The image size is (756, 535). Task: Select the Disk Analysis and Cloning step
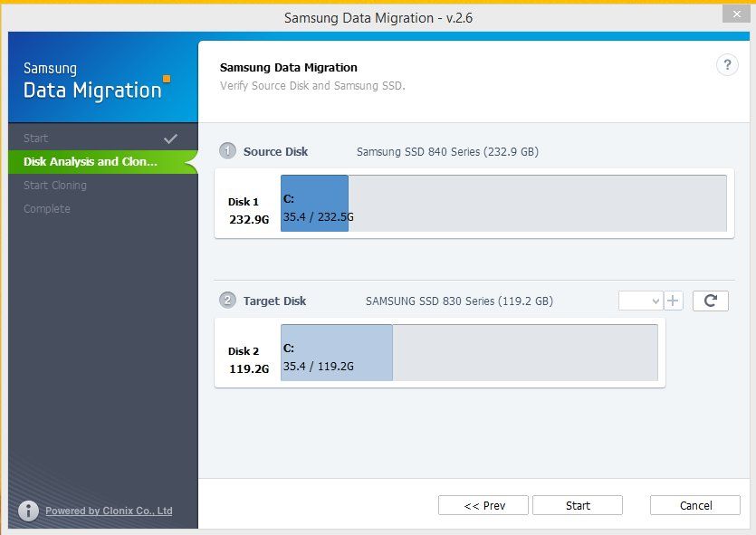tap(91, 161)
